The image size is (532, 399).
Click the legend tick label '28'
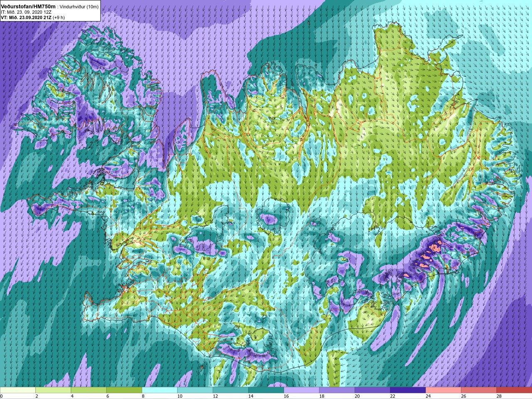click(499, 396)
